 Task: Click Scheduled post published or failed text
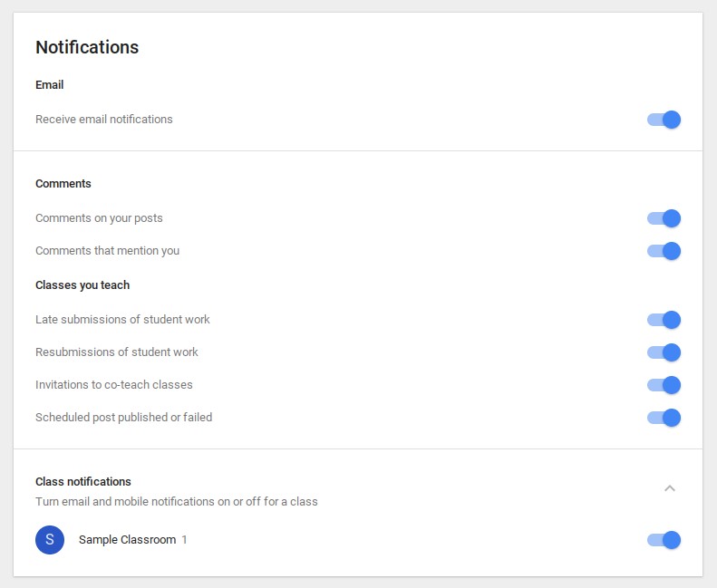pyautogui.click(x=124, y=417)
